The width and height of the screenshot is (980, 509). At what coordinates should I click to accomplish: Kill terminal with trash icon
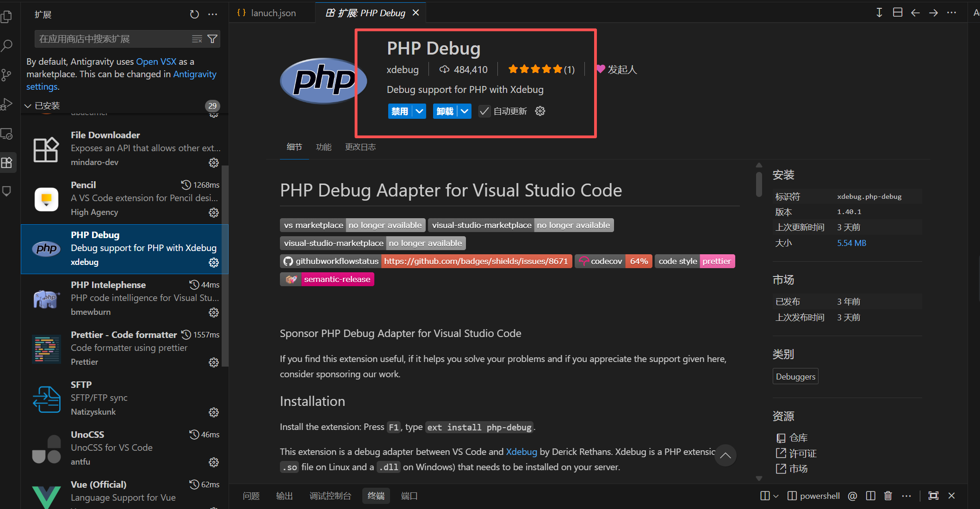click(x=888, y=496)
